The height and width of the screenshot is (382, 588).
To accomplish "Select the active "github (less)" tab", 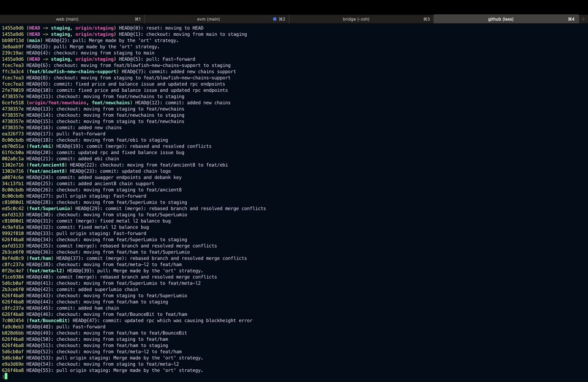I will [x=501, y=19].
